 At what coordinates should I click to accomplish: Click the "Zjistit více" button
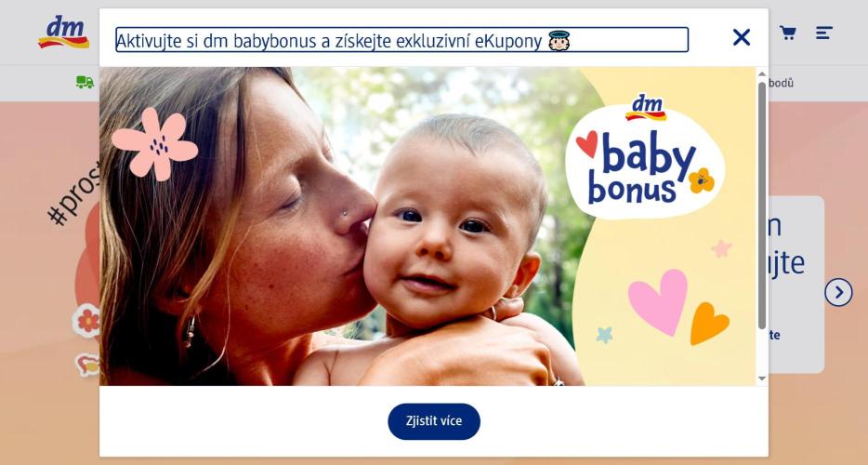tap(434, 421)
